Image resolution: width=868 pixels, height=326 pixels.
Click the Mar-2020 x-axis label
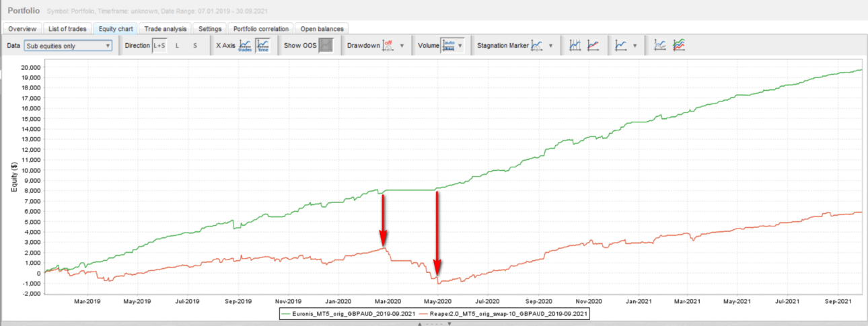[388, 300]
